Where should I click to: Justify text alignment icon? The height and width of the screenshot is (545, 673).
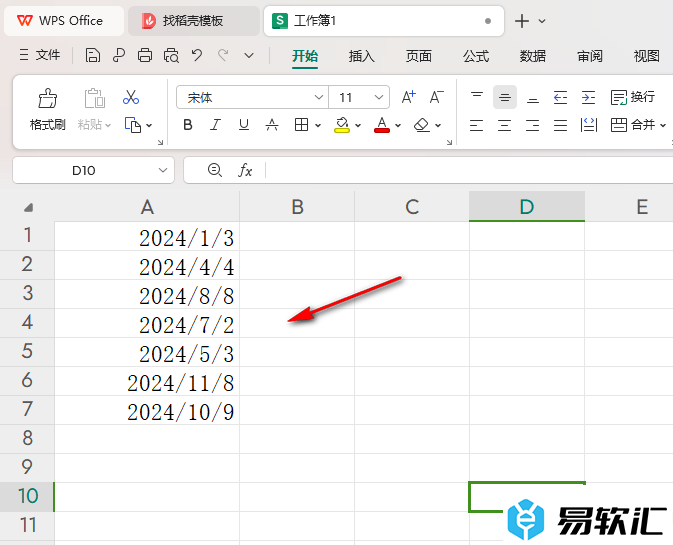click(561, 125)
